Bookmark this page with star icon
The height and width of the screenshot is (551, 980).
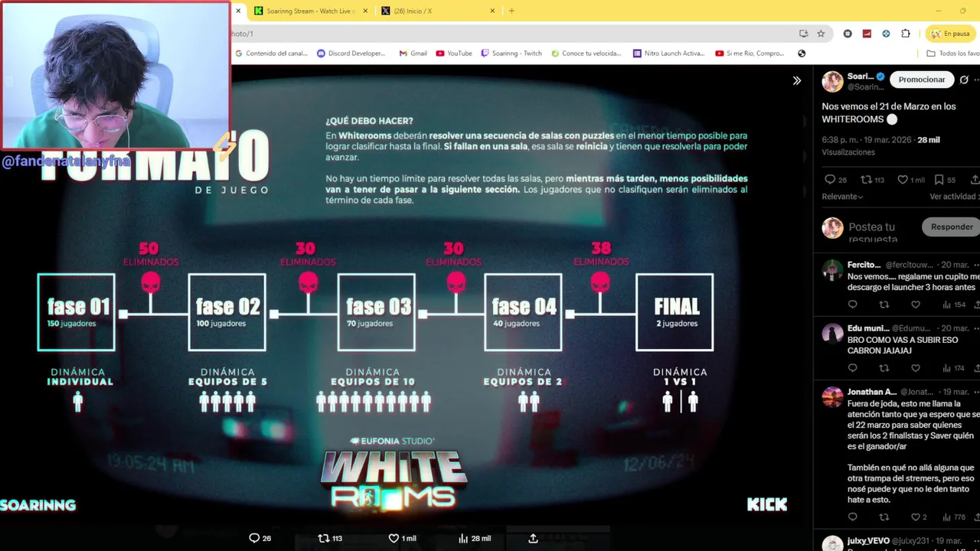click(821, 34)
